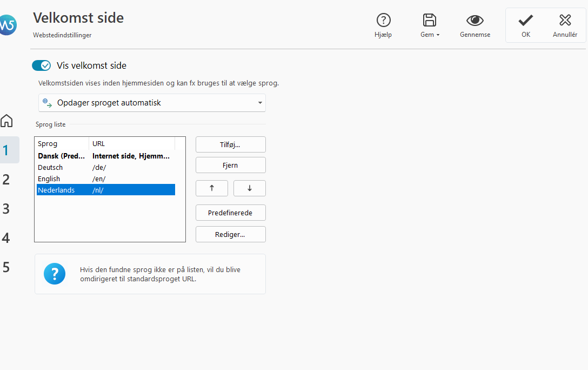Image resolution: width=588 pixels, height=370 pixels.
Task: Click the URL column header
Action: (x=131, y=144)
